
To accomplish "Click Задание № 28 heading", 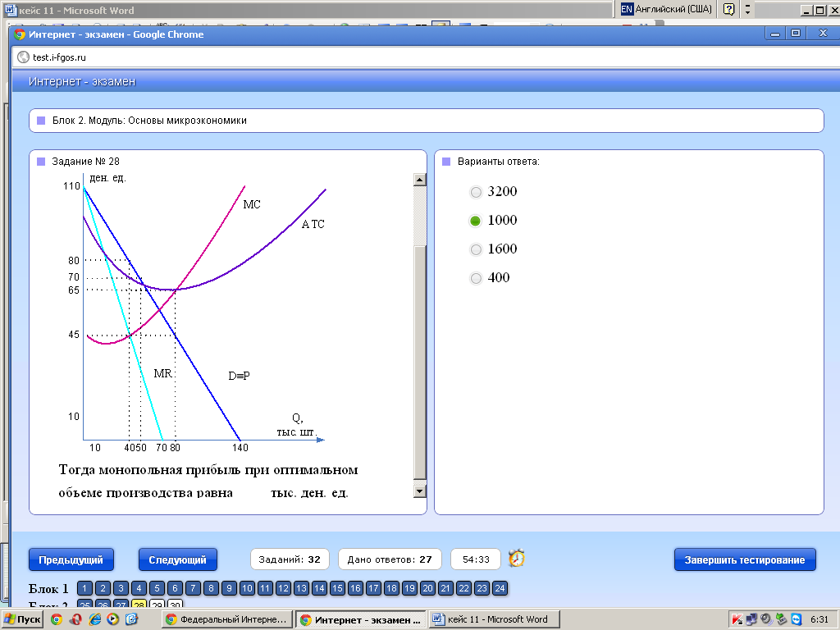I will (85, 162).
